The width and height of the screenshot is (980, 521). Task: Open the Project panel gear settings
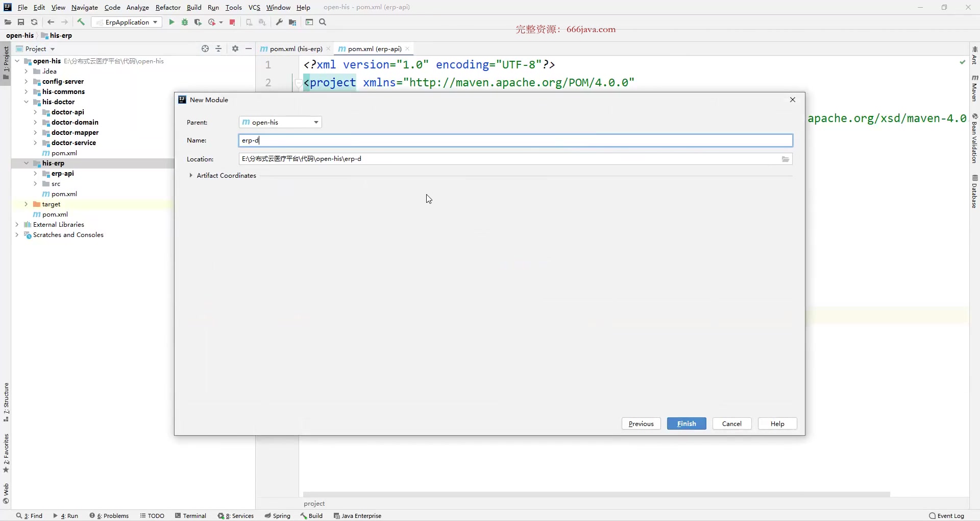click(x=235, y=49)
